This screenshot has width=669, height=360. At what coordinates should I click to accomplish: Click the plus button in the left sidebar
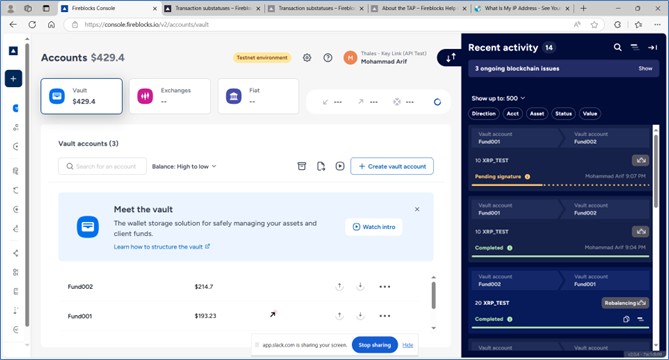tap(13, 78)
